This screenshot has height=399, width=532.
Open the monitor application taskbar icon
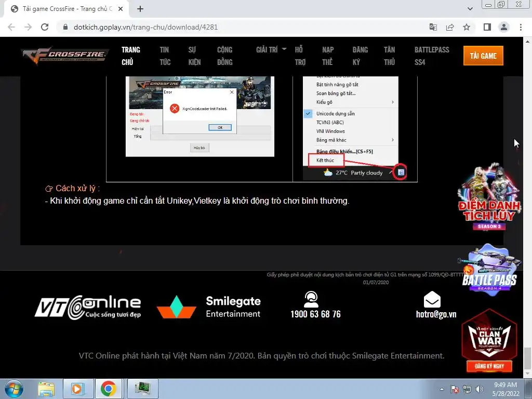click(142, 389)
